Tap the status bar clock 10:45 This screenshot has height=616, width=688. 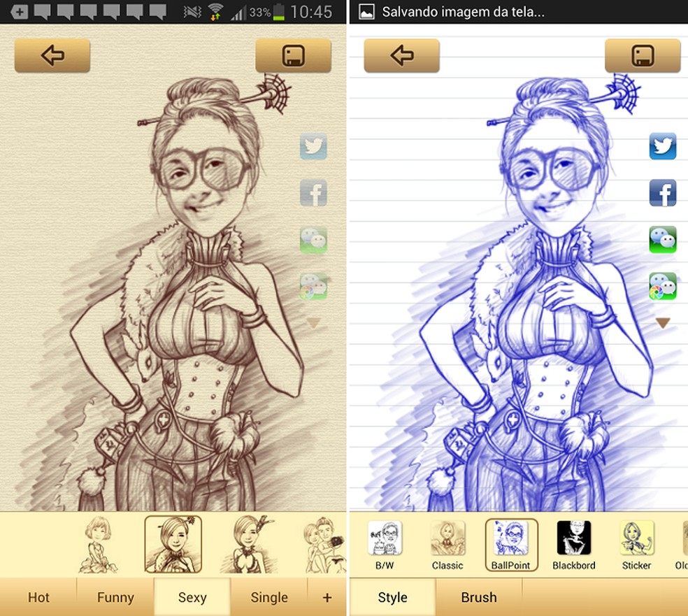[x=311, y=12]
